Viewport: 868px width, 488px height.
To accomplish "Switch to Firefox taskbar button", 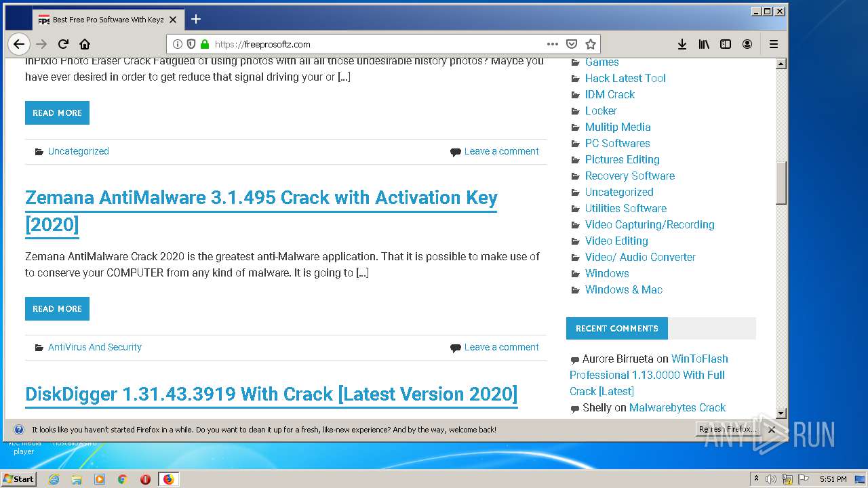I will click(168, 479).
